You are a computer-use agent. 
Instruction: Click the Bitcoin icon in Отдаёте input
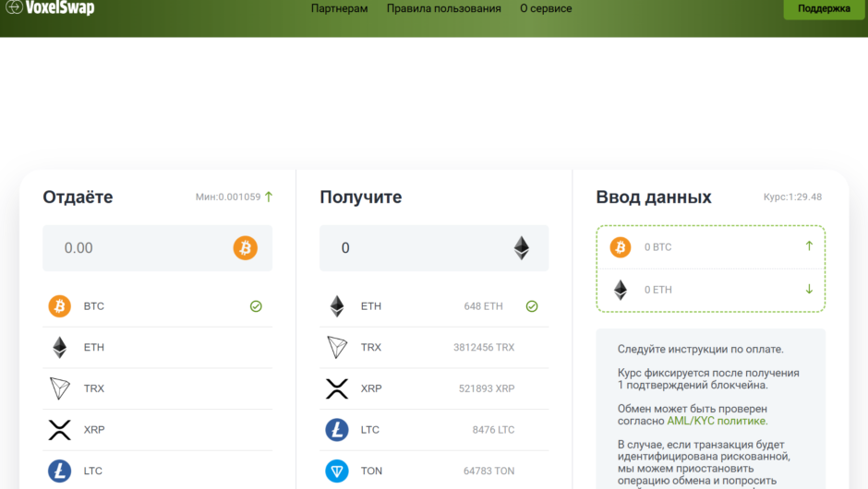tap(246, 248)
